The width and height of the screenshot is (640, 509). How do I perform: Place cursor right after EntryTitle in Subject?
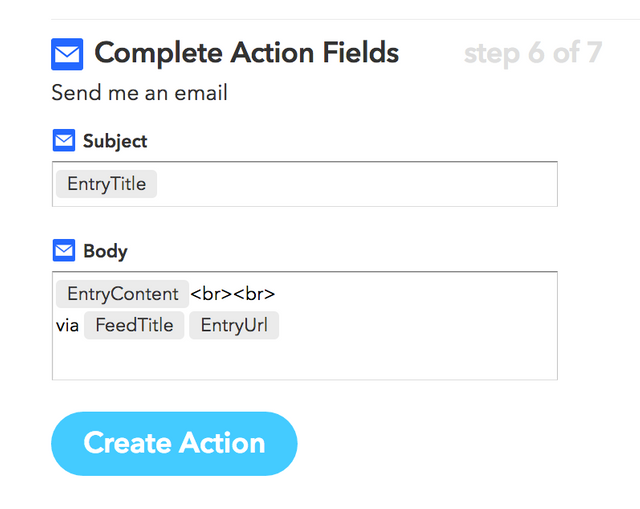[x=161, y=184]
